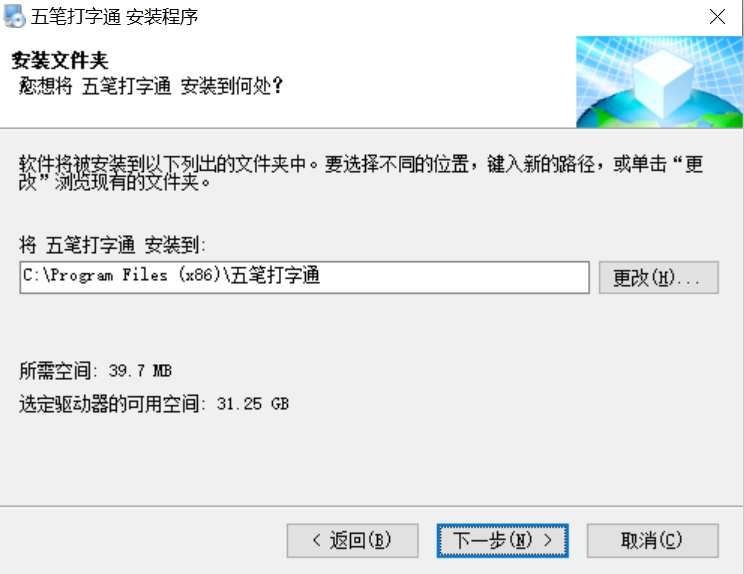Click the 您想将 五笔打字通 安装到何处 subtitle
Viewport: 744px width, 574px height.
151,86
